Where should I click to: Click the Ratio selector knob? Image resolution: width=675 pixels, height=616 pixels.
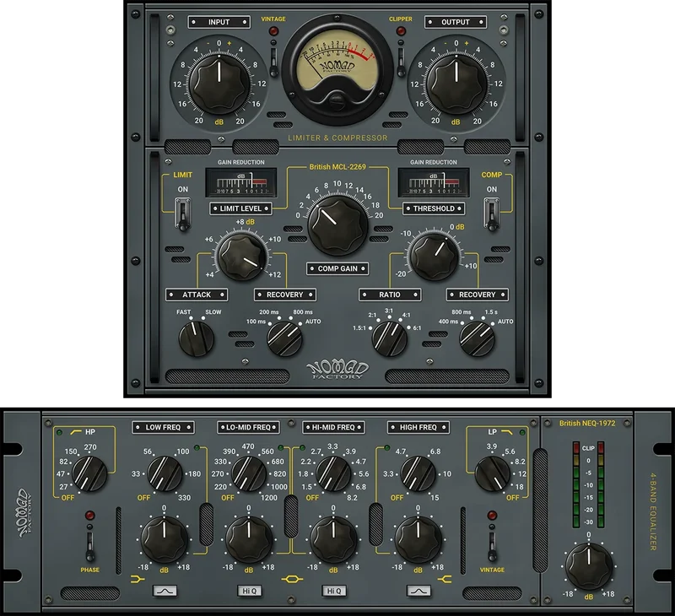tap(390, 338)
